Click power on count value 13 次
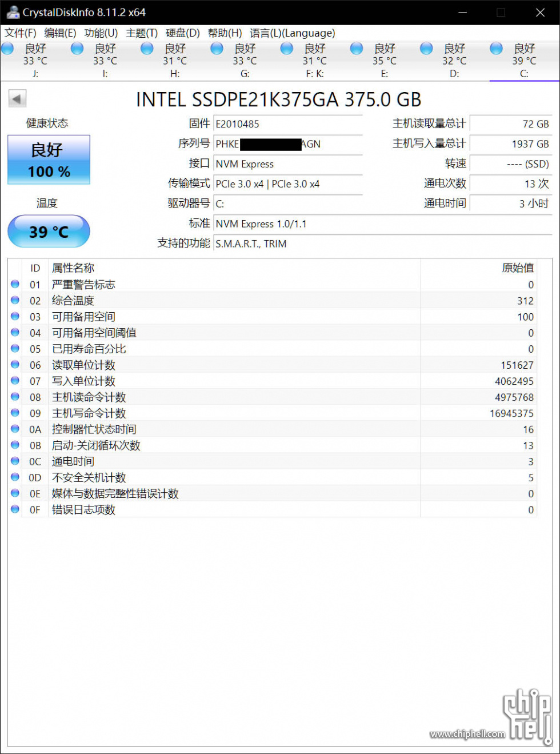560x754 pixels. (511, 184)
